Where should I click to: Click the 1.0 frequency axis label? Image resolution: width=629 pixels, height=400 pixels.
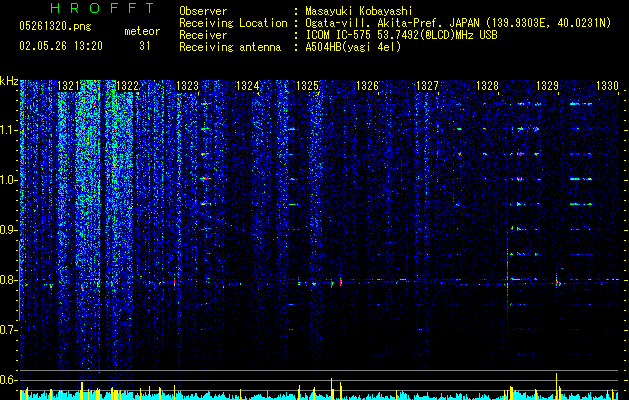pos(8,180)
